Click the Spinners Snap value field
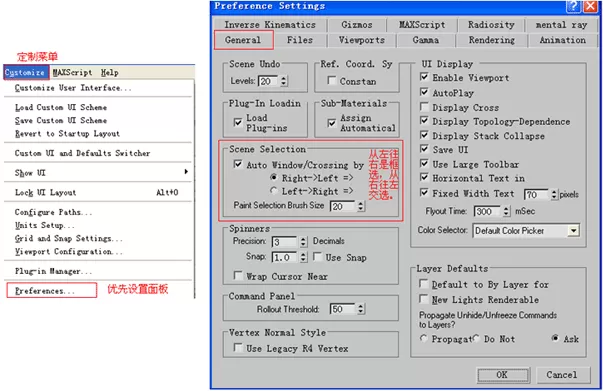Viewport: 603px width, 391px height. click(x=285, y=257)
